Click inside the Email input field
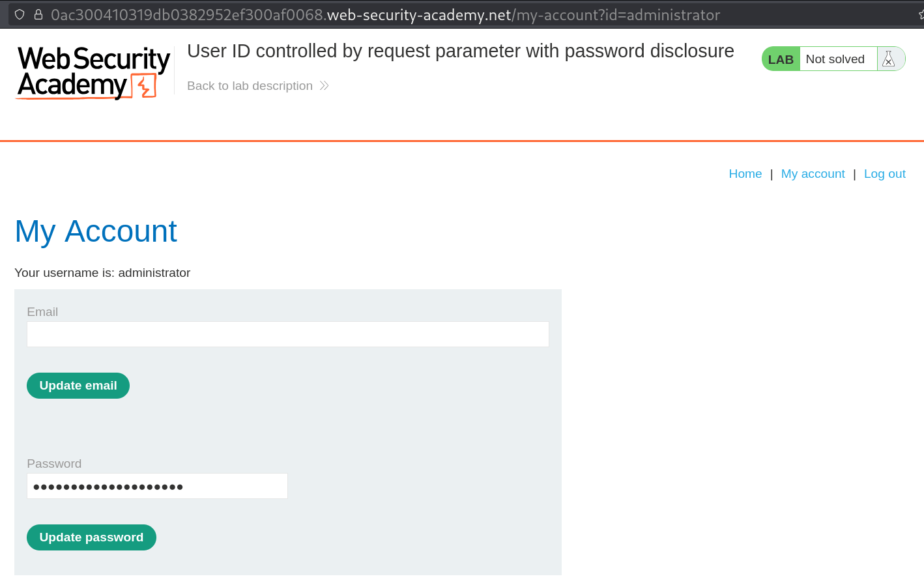The image size is (924, 585). click(x=287, y=334)
